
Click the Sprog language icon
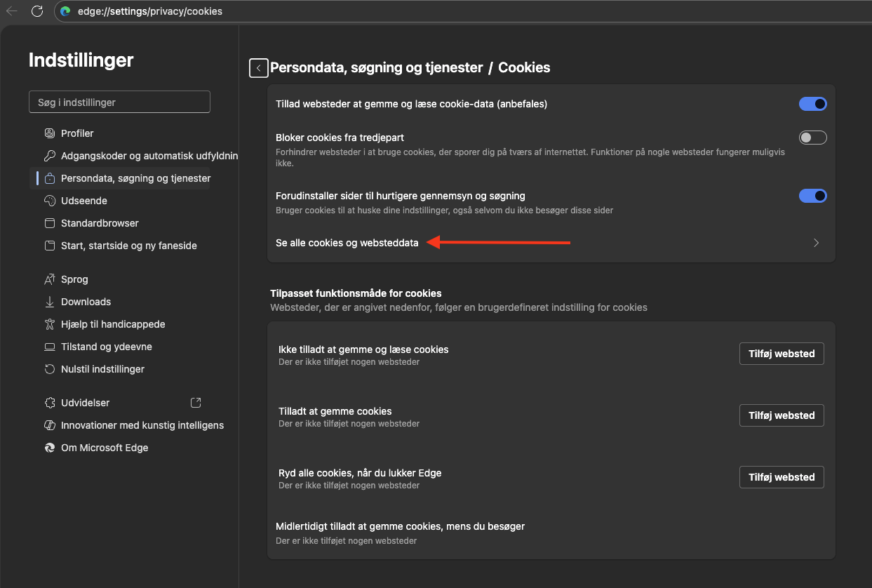click(50, 279)
